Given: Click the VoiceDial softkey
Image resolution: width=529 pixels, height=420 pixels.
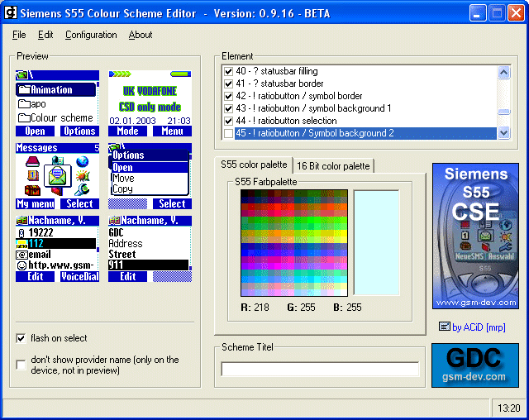Looking at the screenshot, I should (79, 277).
